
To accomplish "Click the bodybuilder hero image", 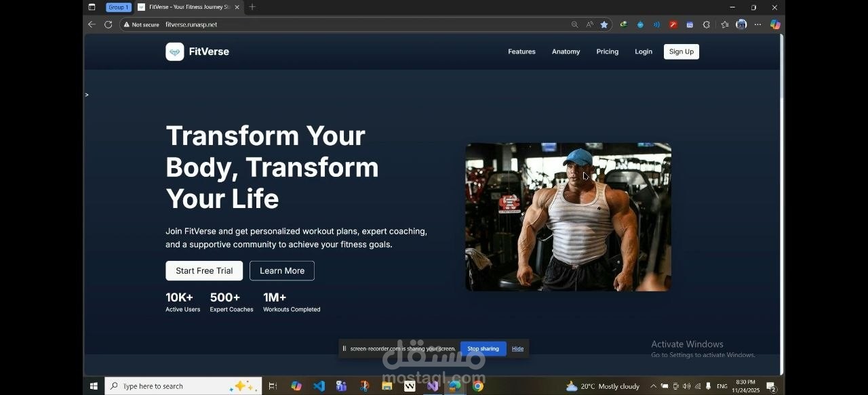I will tap(568, 217).
